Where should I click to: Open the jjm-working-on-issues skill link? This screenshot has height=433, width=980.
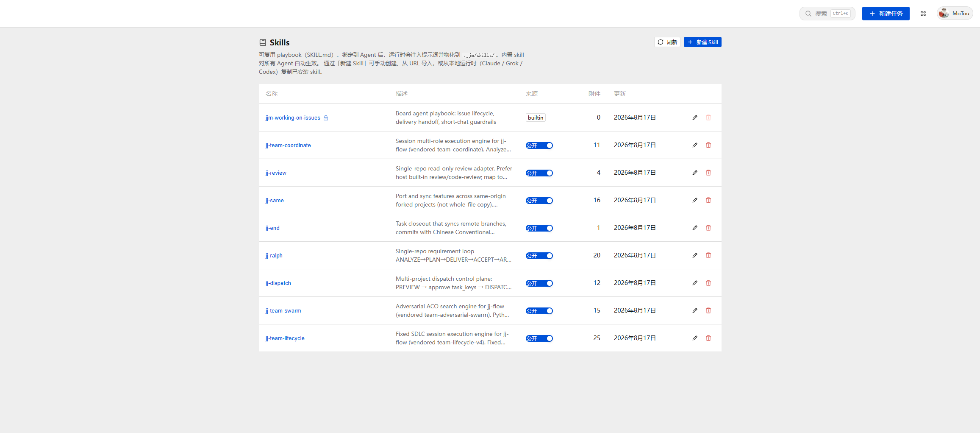pyautogui.click(x=293, y=118)
